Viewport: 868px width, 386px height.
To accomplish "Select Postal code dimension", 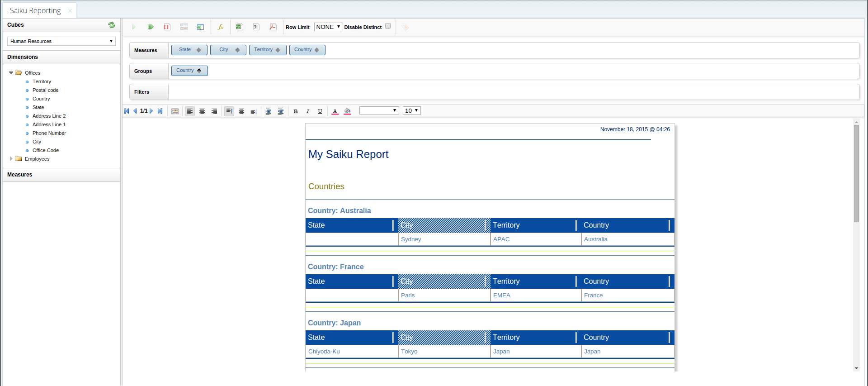I will (45, 90).
